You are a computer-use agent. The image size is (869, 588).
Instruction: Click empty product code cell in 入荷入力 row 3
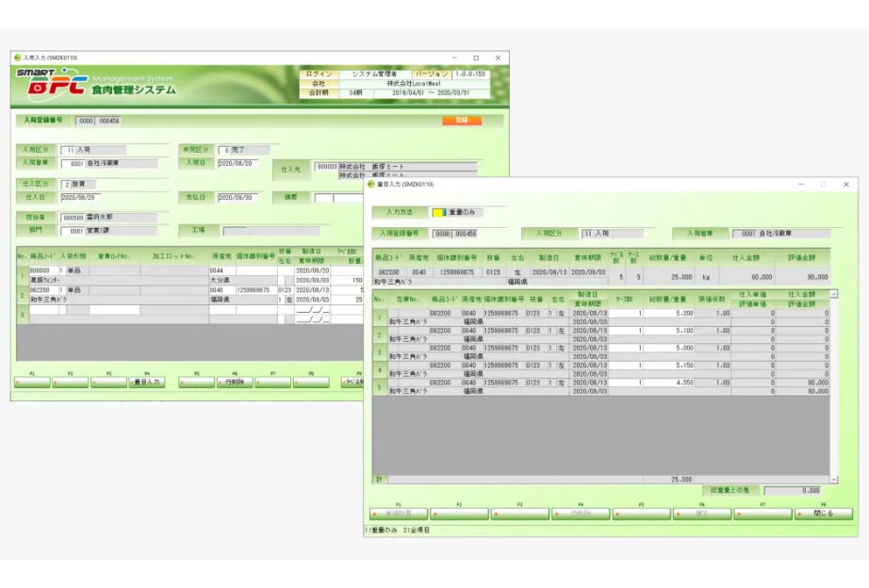43,310
